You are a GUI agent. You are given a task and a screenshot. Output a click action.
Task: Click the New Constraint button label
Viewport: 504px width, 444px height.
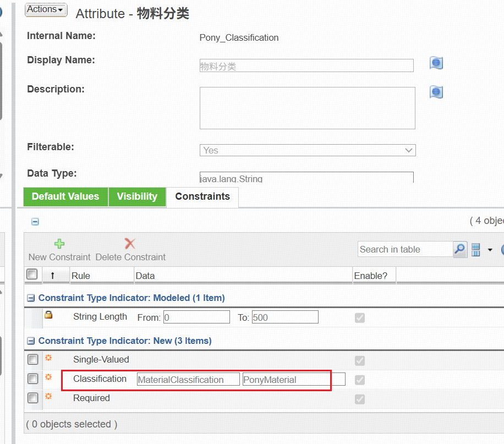[x=59, y=256]
